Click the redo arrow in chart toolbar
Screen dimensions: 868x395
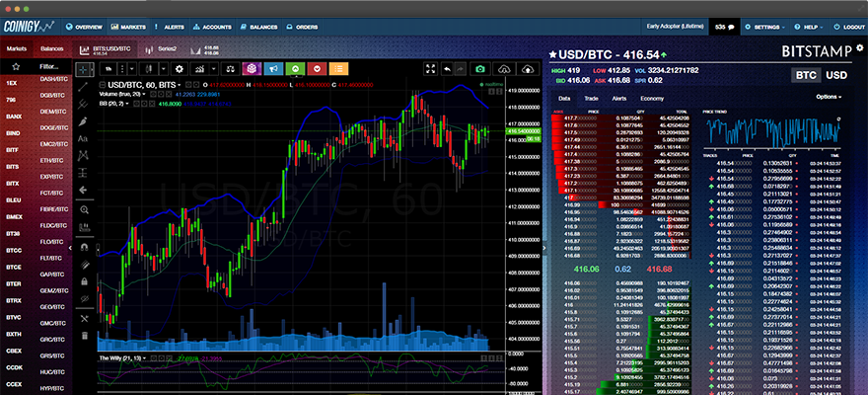[460, 69]
